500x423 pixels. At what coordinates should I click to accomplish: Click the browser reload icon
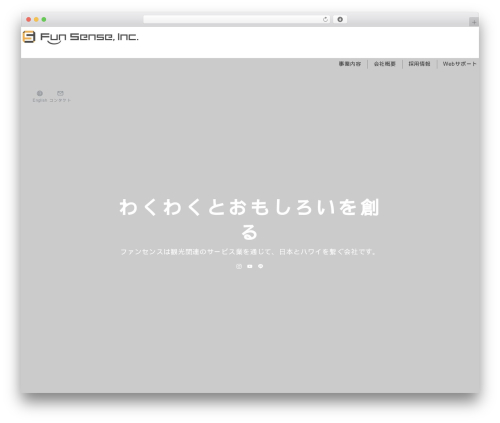point(325,20)
